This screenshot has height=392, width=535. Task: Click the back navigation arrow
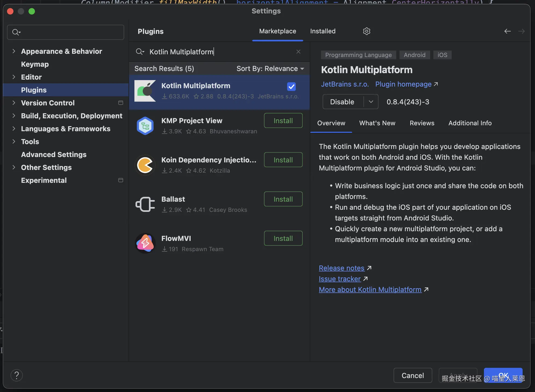pos(507,31)
